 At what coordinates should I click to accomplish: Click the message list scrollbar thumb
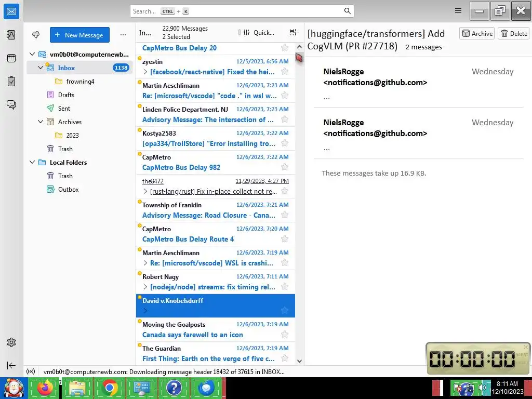(299, 57)
